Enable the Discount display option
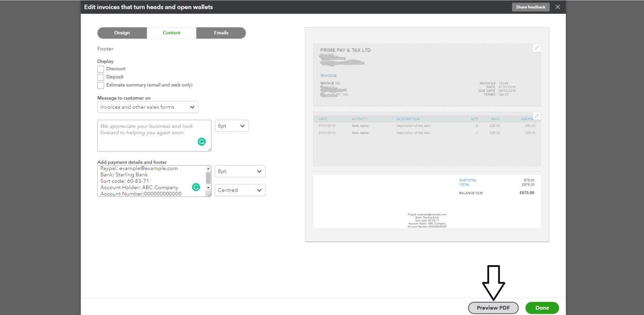Image resolution: width=644 pixels, height=315 pixels. [x=101, y=69]
